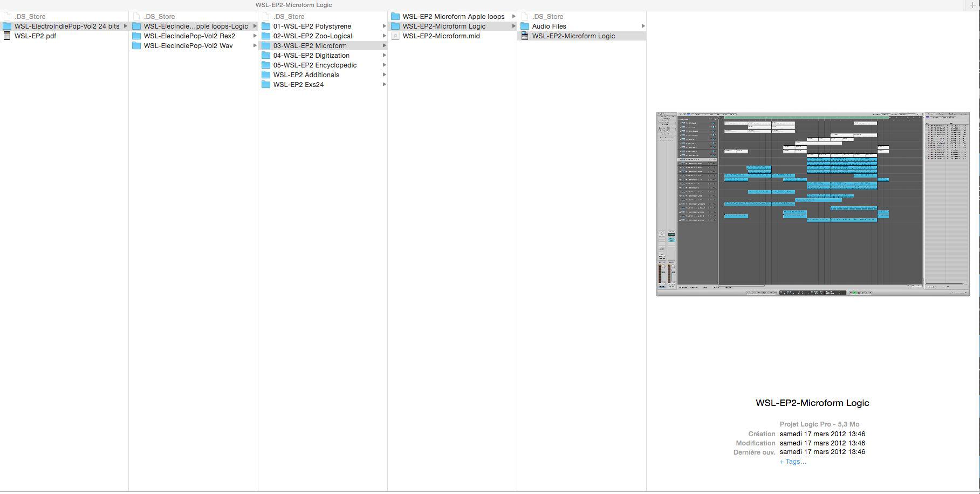Click the Logic project file icon
Image resolution: width=980 pixels, height=494 pixels.
pos(525,36)
